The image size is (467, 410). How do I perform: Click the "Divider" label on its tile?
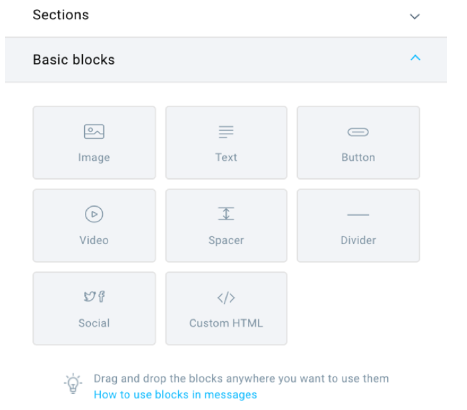358,240
